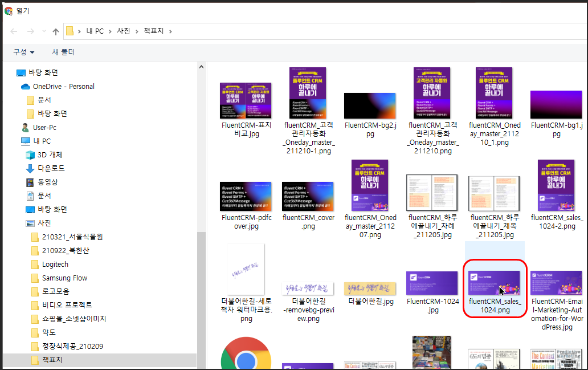Go up one folder level

(56, 31)
